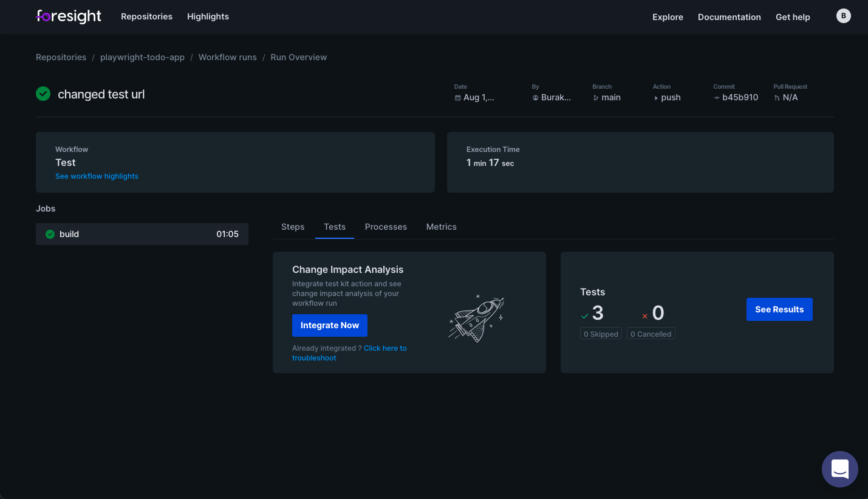Viewport: 868px width, 499px height.
Task: Open the Documentation link
Action: 729,17
